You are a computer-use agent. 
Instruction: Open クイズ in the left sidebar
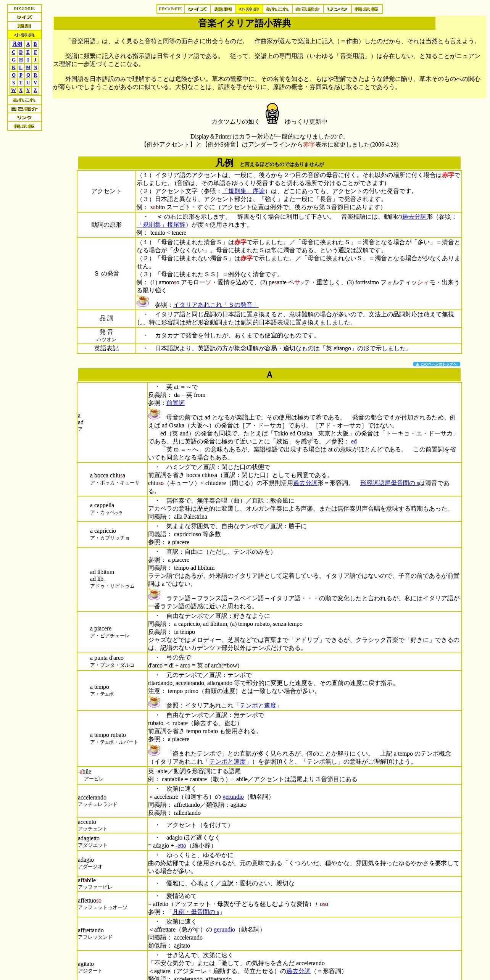tap(24, 17)
